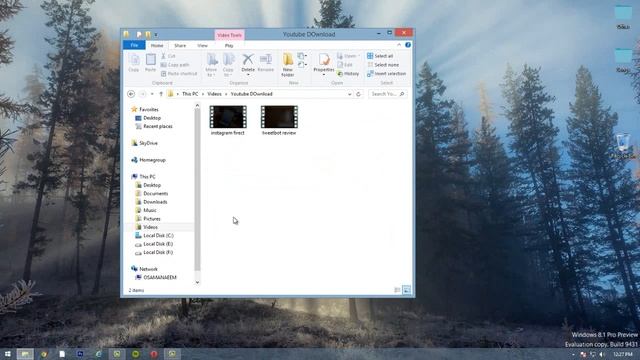640x360 pixels.
Task: Click the Windows Start button
Action: pos(7,353)
